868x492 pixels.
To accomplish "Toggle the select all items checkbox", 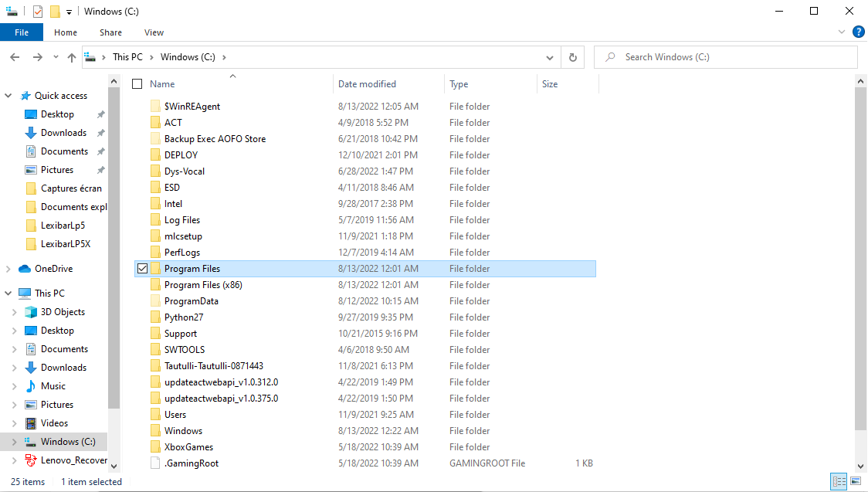I will (137, 84).
